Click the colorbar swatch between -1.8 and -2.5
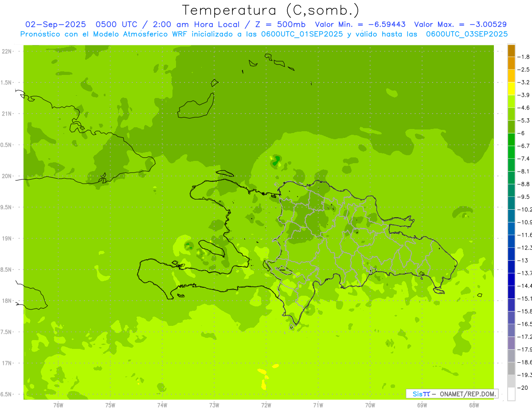This screenshot has width=532, height=411. click(x=511, y=63)
